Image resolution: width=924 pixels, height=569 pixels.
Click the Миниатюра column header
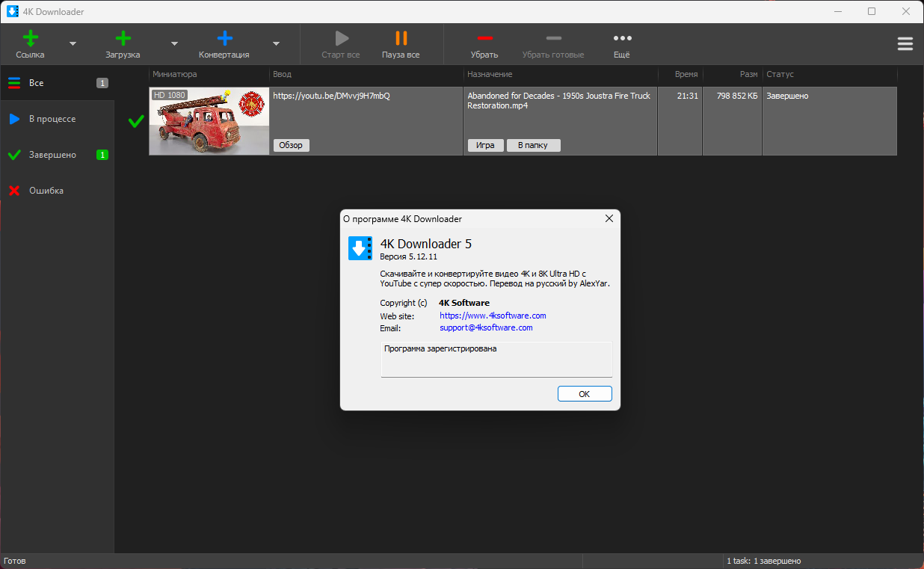[209, 74]
